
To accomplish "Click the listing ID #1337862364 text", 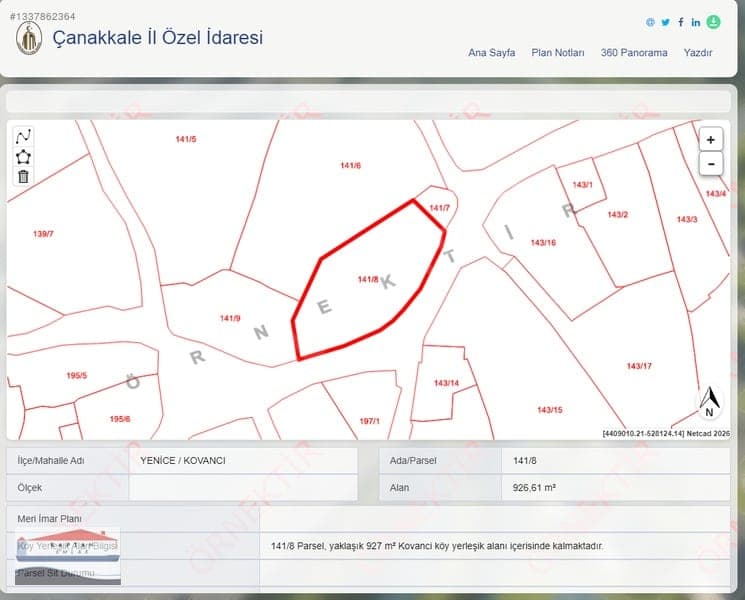I will [x=42, y=17].
